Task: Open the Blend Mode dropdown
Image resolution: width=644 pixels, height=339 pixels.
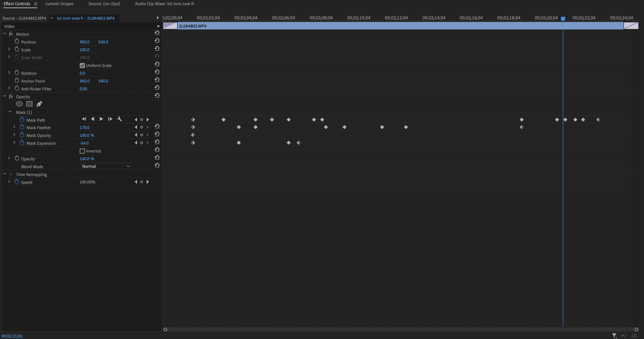Action: click(105, 166)
